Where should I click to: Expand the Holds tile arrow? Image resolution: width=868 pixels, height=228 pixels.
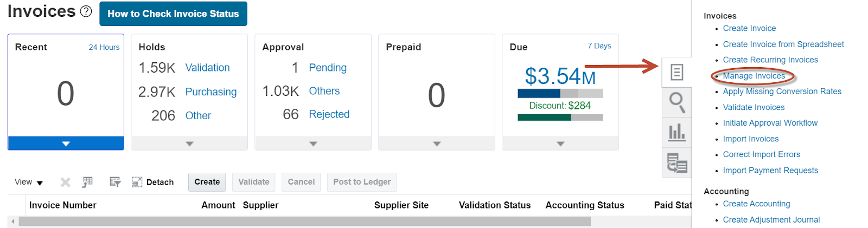point(189,144)
